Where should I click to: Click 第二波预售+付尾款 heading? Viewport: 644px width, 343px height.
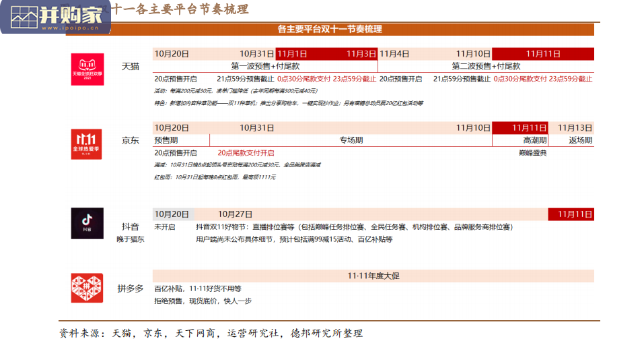486,66
